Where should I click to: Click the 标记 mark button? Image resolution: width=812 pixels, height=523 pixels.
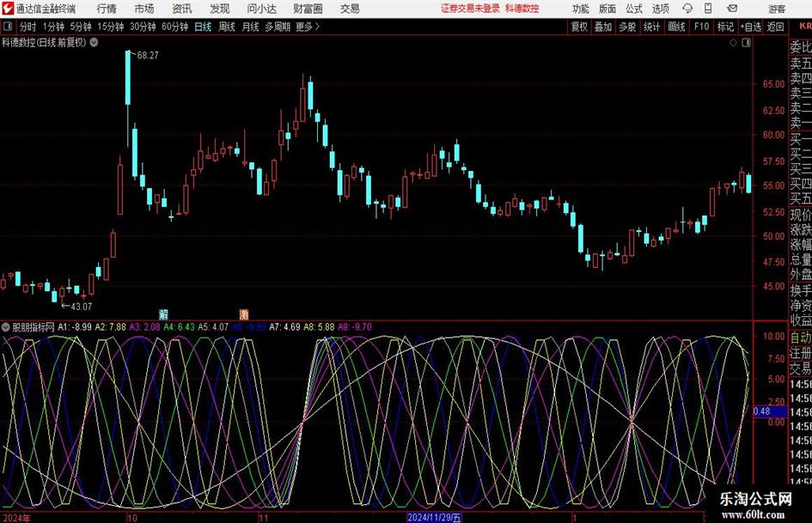point(725,27)
